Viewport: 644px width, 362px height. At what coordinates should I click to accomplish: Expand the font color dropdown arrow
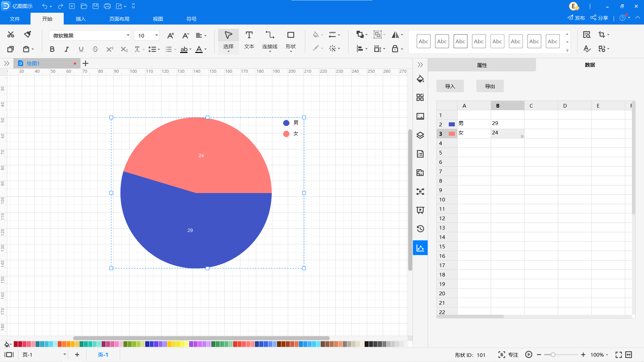tap(206, 49)
